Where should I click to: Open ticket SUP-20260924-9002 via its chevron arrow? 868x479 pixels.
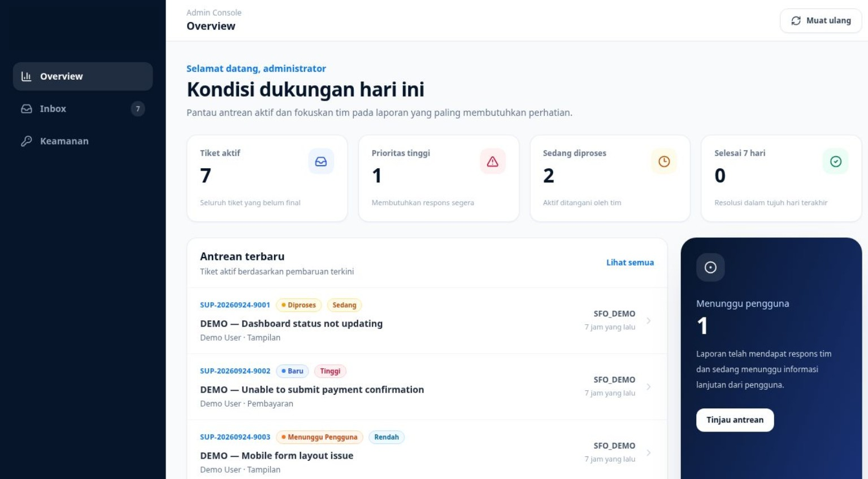pos(648,387)
